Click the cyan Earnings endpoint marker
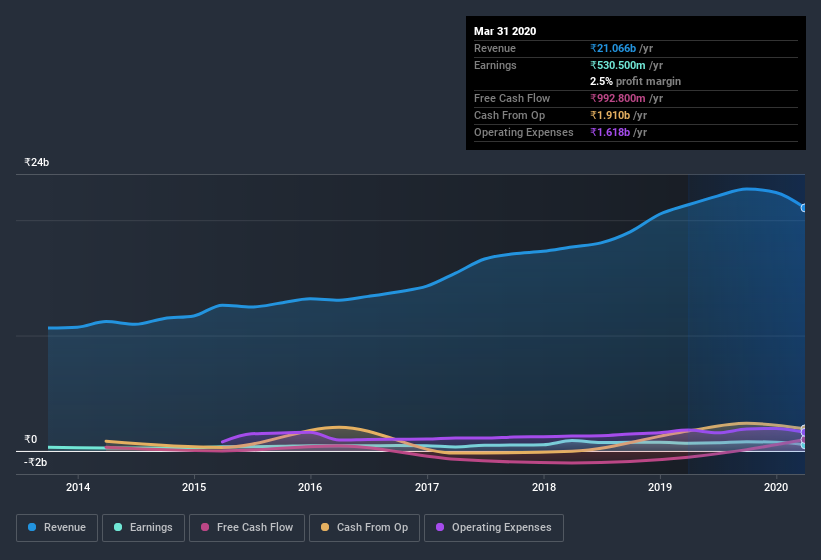Screen dimensions: 821x560 804,445
